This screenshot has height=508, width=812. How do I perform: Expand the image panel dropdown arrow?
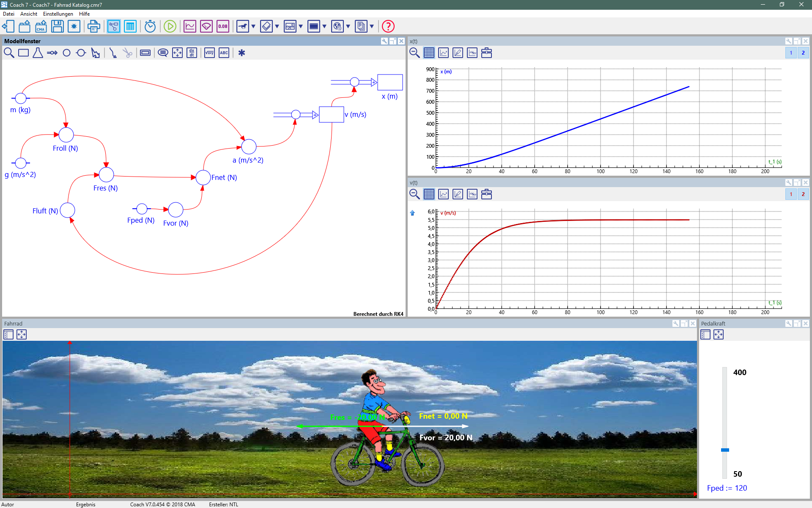301,26
